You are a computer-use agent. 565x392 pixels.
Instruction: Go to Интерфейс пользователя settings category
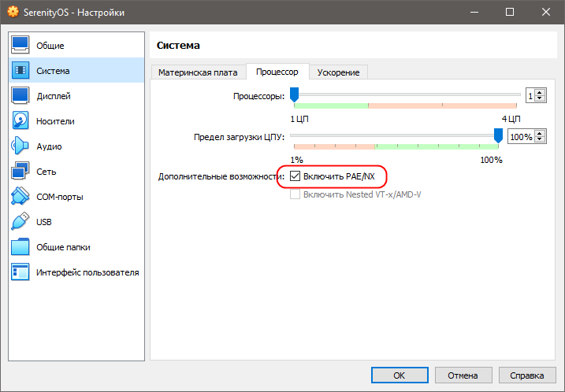click(76, 272)
